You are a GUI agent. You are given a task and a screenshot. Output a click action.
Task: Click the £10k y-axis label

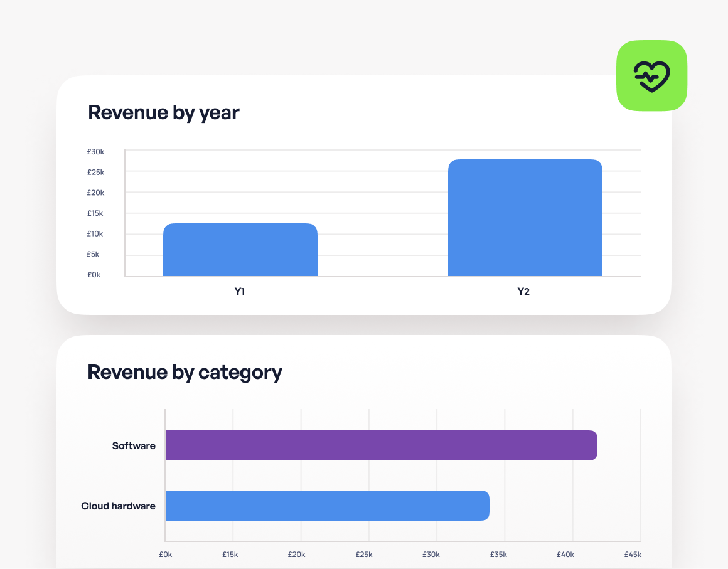[95, 234]
